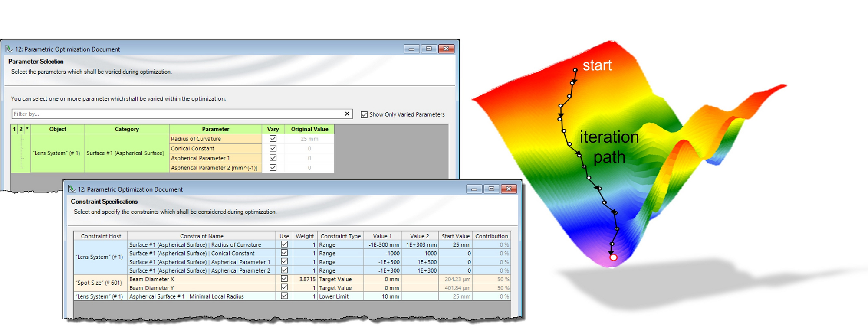Clear the filter with the X icon
868x329 pixels.
pyautogui.click(x=347, y=114)
